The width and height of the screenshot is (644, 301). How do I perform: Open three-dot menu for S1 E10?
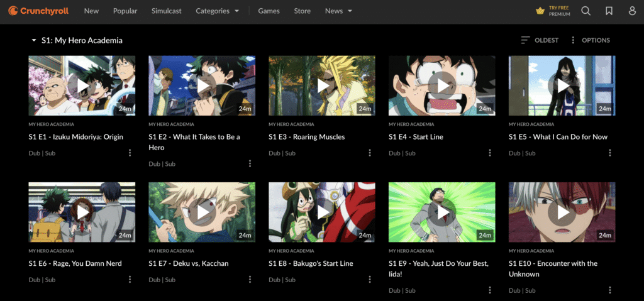(x=610, y=290)
